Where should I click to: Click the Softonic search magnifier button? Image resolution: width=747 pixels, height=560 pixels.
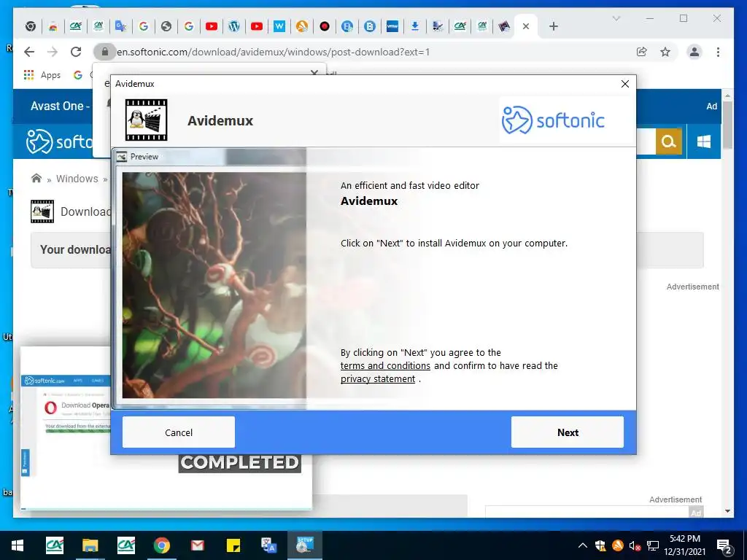[669, 141]
